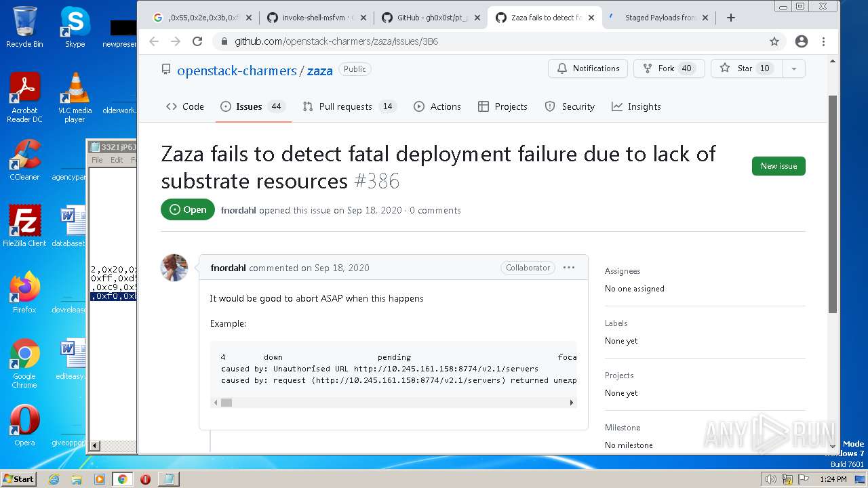Click the Chrome taskbar button
The width and height of the screenshot is (868, 488).
(x=122, y=479)
